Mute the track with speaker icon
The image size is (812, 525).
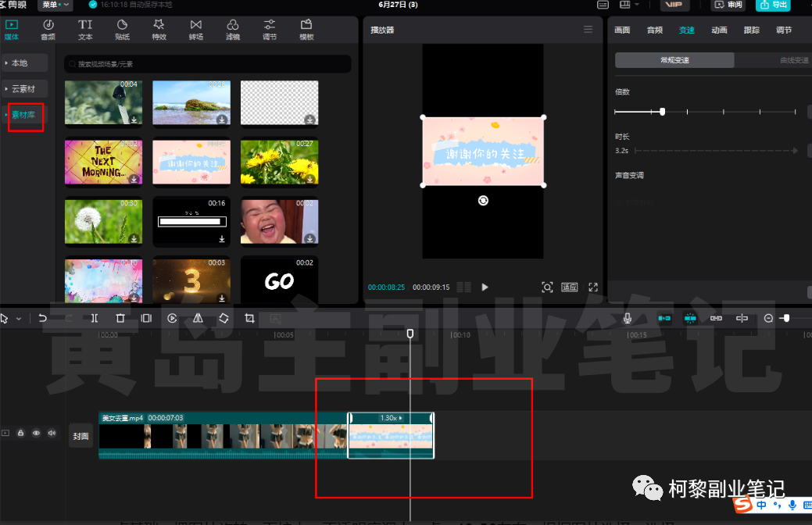[x=52, y=433]
